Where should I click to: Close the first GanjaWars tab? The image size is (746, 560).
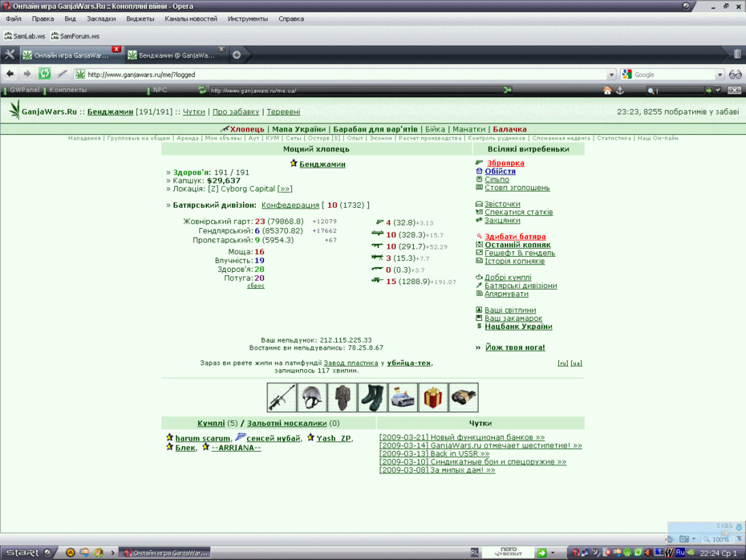(116, 49)
